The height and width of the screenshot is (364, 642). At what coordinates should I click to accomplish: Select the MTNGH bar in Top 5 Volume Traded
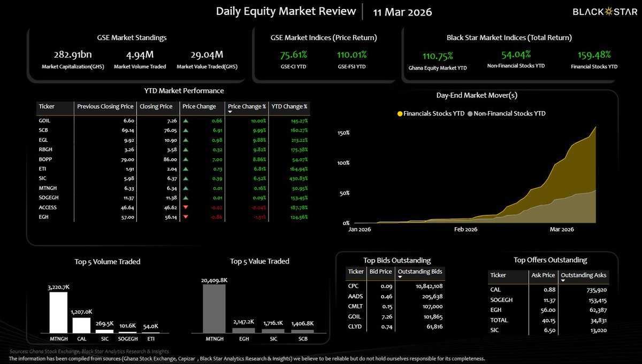pyautogui.click(x=58, y=313)
